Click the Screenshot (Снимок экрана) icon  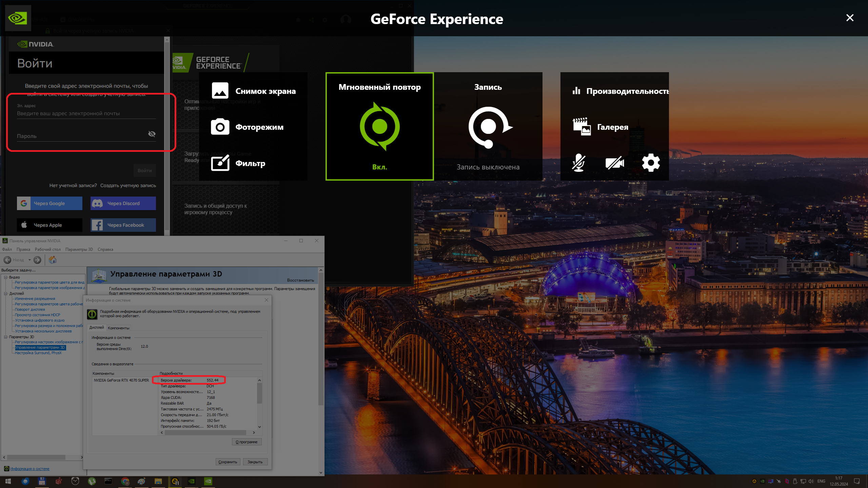[x=220, y=91]
